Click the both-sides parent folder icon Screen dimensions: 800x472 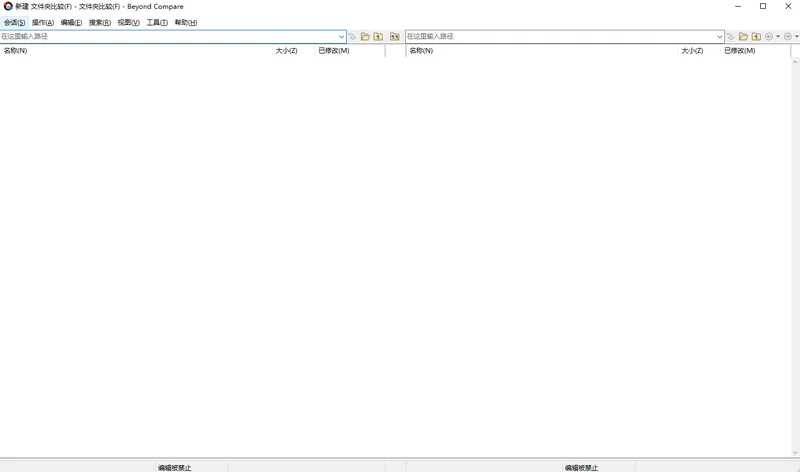(x=394, y=37)
